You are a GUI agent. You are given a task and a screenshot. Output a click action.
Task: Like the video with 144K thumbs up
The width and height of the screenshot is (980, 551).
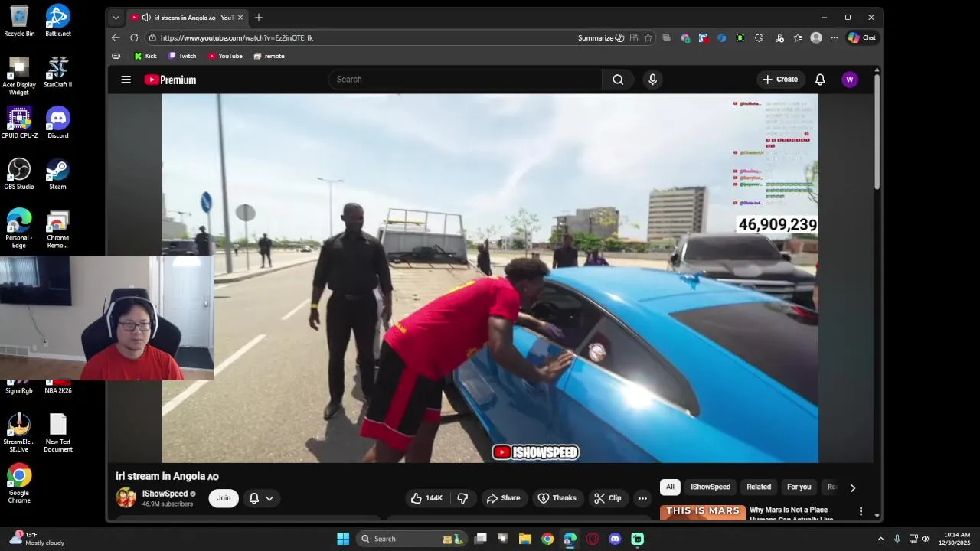pyautogui.click(x=426, y=498)
